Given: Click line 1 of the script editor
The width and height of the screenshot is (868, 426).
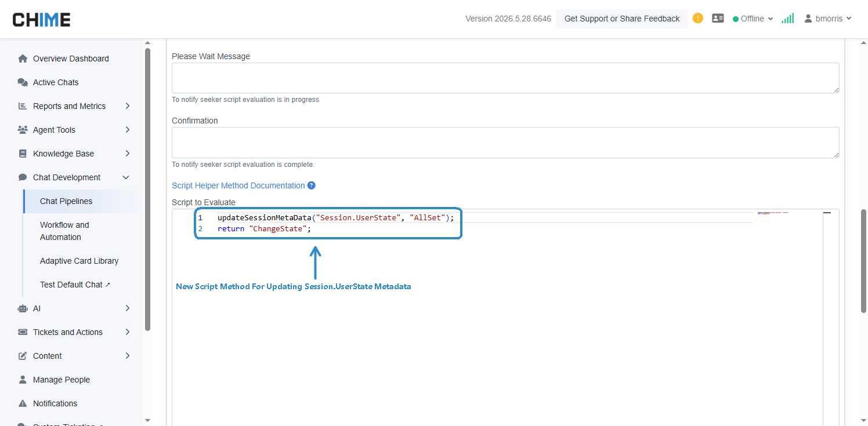Looking at the screenshot, I should point(335,218).
